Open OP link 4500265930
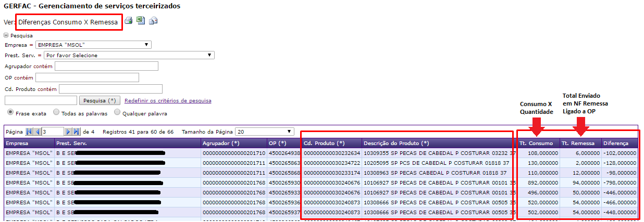644x222 pixels. 284,183
